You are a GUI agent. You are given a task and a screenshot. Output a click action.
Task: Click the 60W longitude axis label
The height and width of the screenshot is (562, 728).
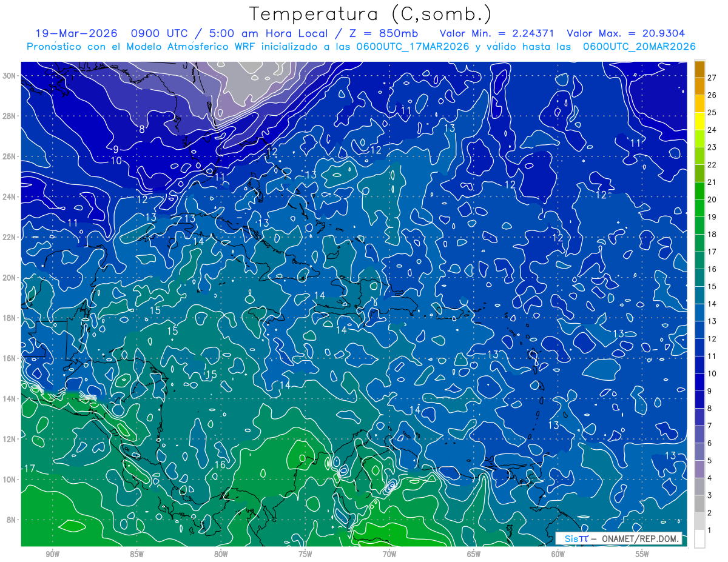(558, 555)
